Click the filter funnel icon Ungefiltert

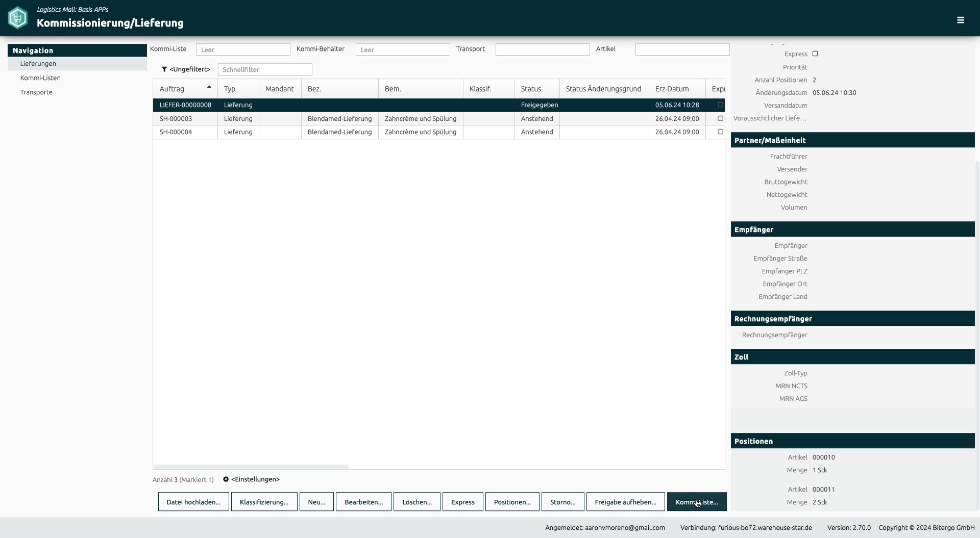tap(164, 69)
